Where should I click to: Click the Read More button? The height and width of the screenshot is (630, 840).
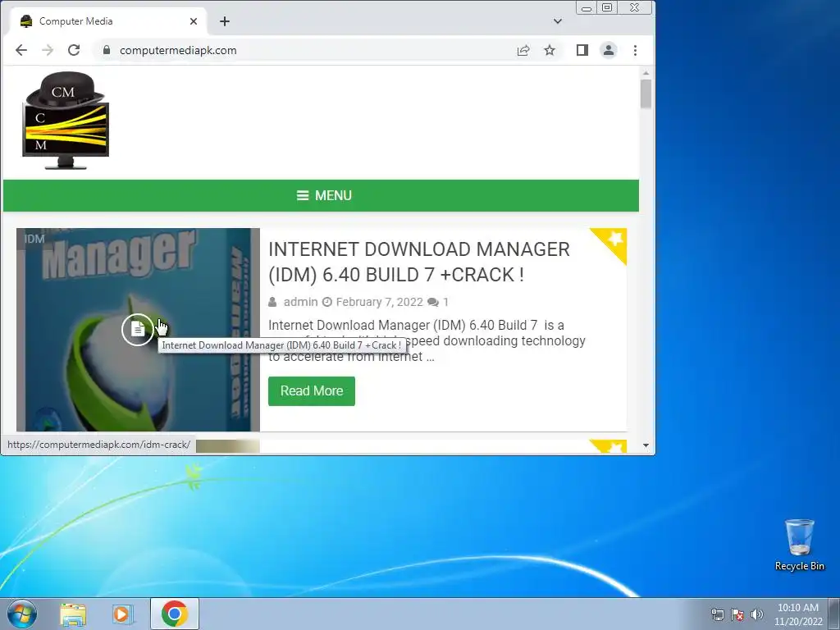tap(312, 391)
